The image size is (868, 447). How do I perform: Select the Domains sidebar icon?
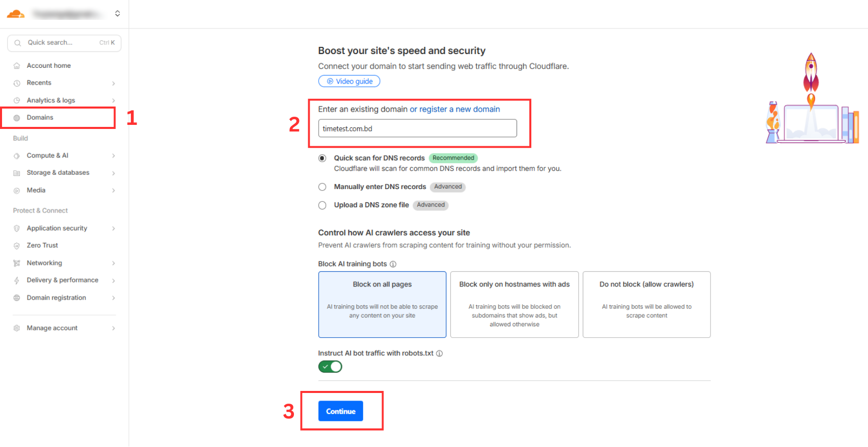tap(17, 117)
